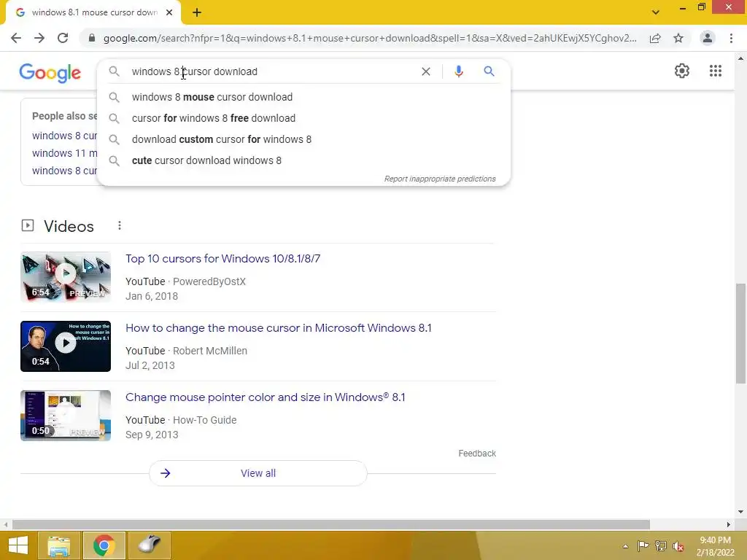Clear the search box text
The image size is (747, 560).
426,71
